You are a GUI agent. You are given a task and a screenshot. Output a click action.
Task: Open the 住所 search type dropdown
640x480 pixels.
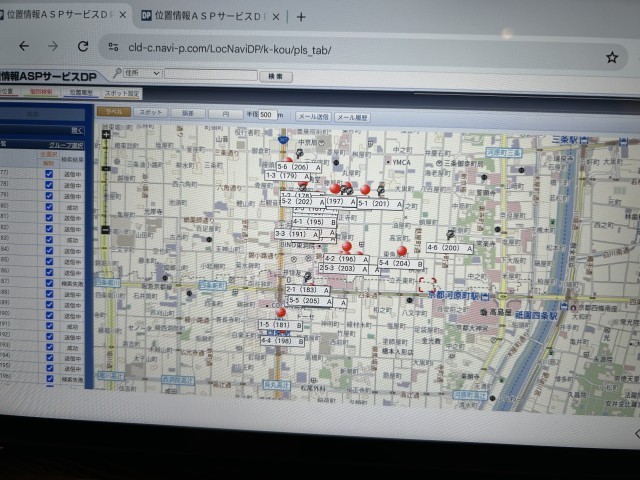[x=142, y=73]
